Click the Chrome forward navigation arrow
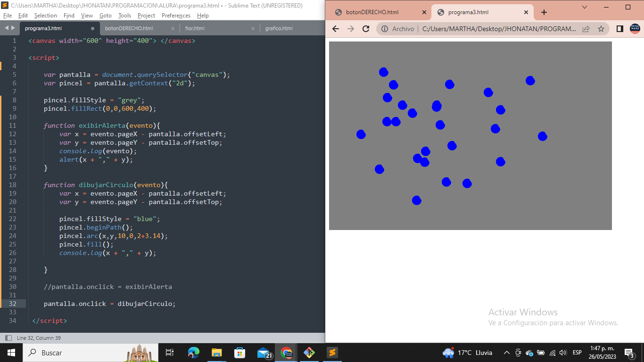Viewport: 644px width, 362px height. (x=351, y=29)
